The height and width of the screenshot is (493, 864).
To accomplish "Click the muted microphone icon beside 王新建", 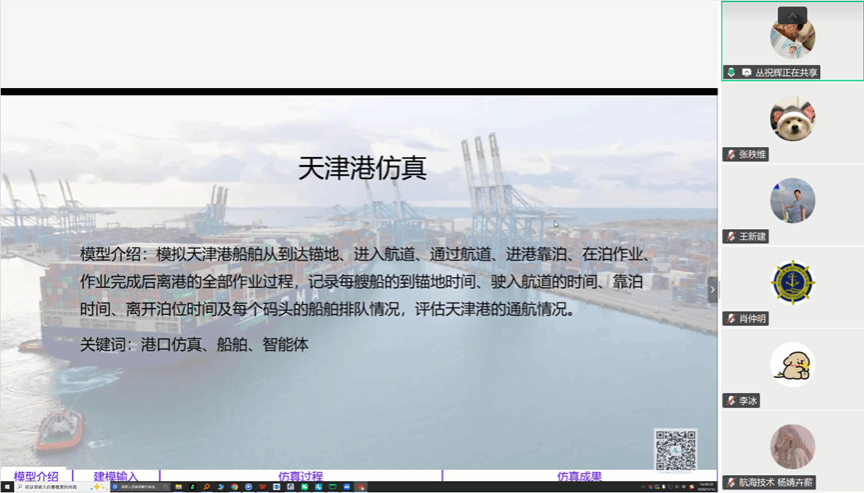I will (731, 237).
